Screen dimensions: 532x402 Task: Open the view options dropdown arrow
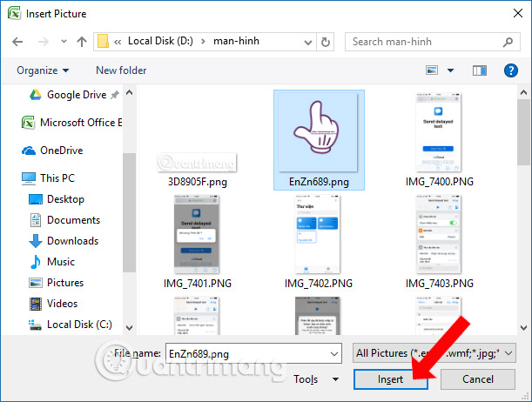pyautogui.click(x=450, y=70)
